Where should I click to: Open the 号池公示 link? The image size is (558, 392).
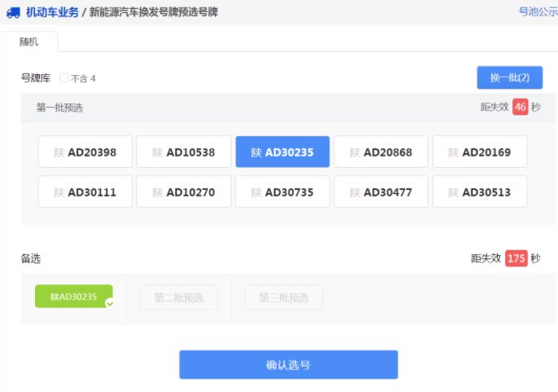click(538, 12)
